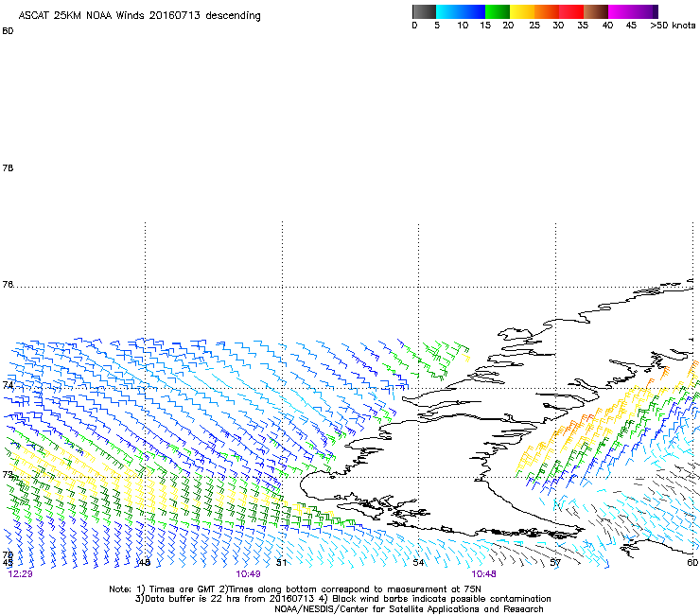Click the note line 'Data buffer is 22 hrs from 20160713'
The width and height of the screenshot is (700, 615).
[230, 599]
